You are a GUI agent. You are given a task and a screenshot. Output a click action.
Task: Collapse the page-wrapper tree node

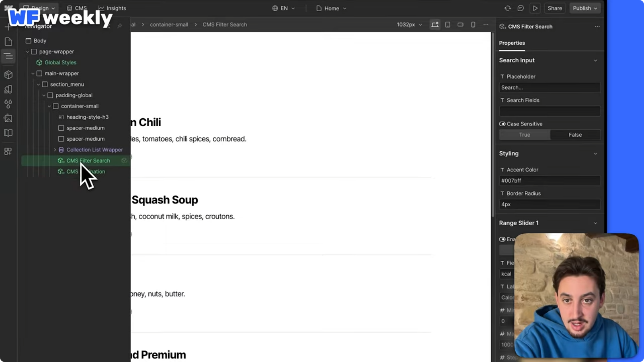click(28, 52)
